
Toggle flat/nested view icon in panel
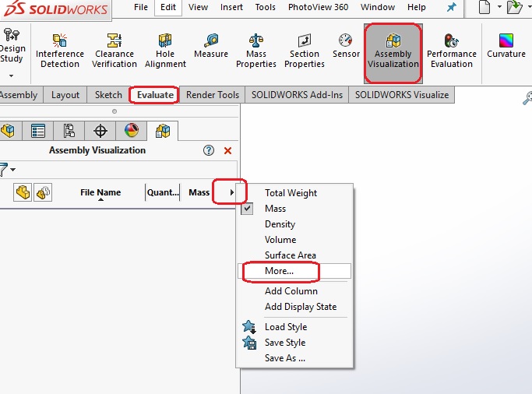point(23,192)
